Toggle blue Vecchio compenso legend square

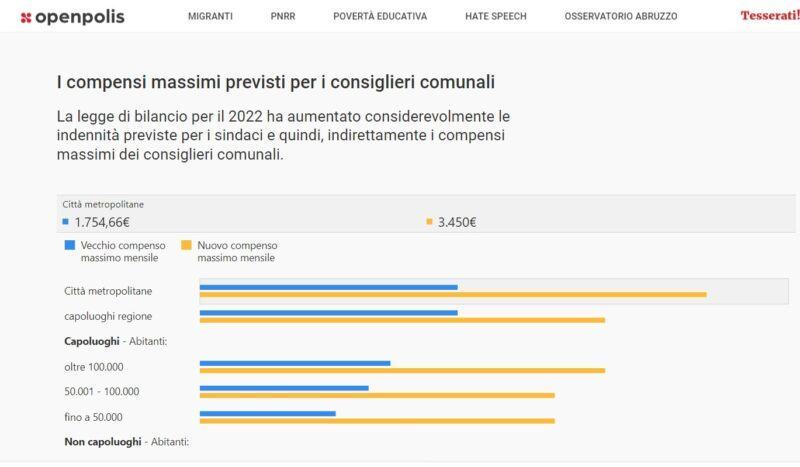point(70,245)
